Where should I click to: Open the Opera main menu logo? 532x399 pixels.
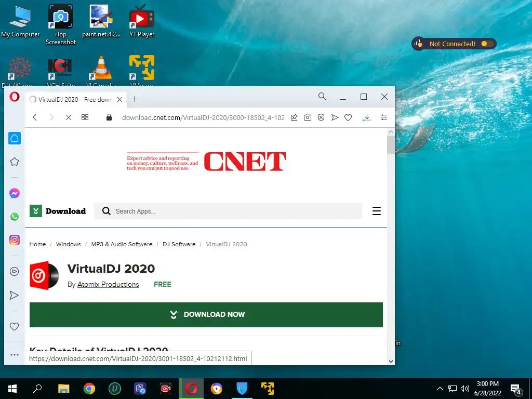[x=14, y=97]
